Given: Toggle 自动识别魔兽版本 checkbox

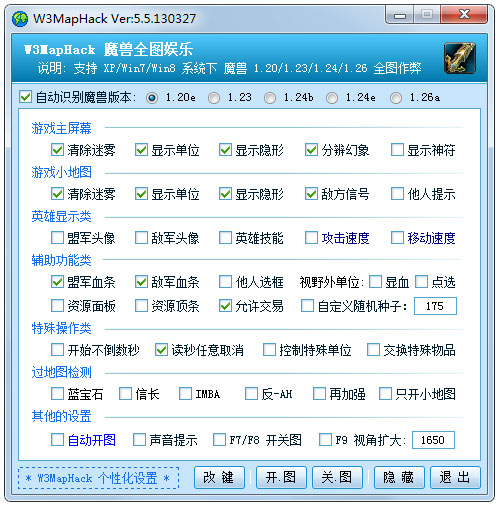Looking at the screenshot, I should [x=25, y=97].
